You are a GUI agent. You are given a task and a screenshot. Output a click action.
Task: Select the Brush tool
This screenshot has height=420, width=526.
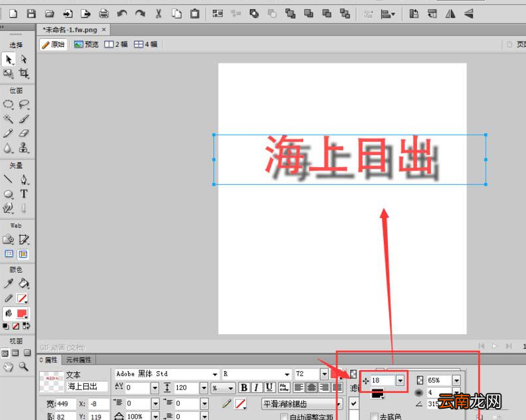[x=24, y=119]
